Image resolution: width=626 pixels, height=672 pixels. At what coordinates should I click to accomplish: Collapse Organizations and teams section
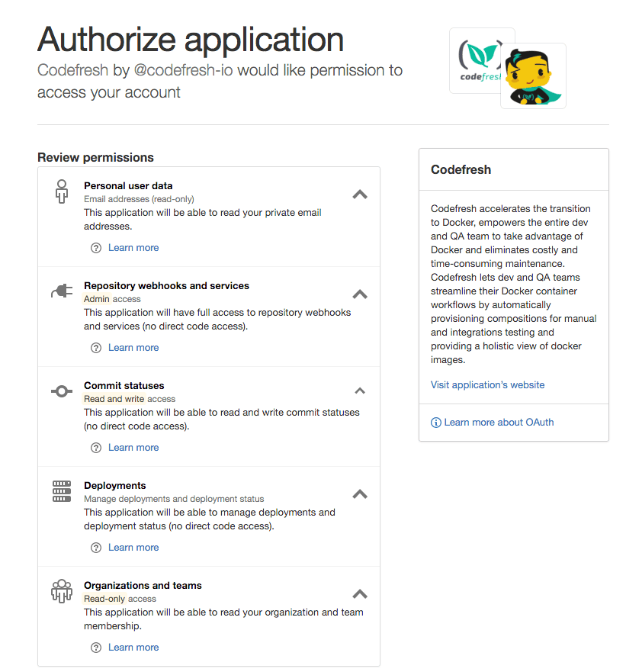click(x=360, y=594)
